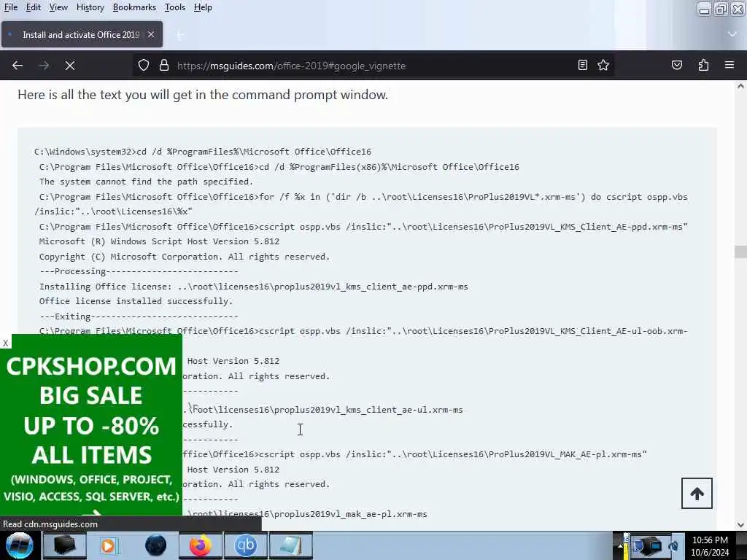Open Firefox application hamburger menu
Viewport: 747px width, 560px height.
(729, 65)
